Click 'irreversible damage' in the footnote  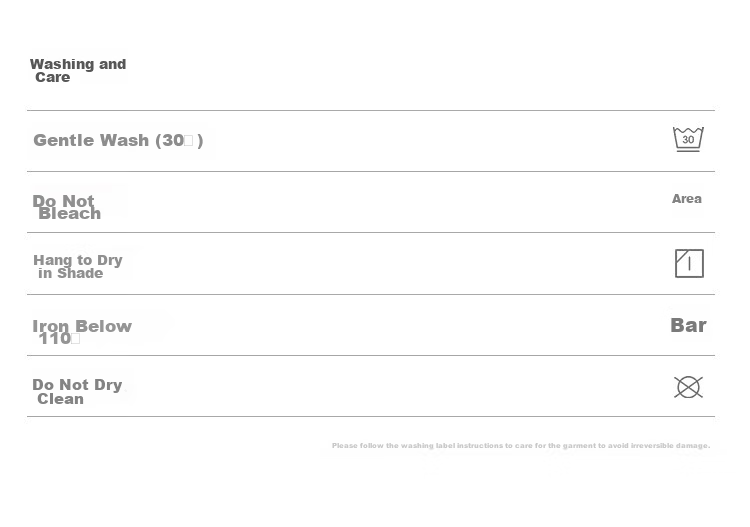[670, 445]
